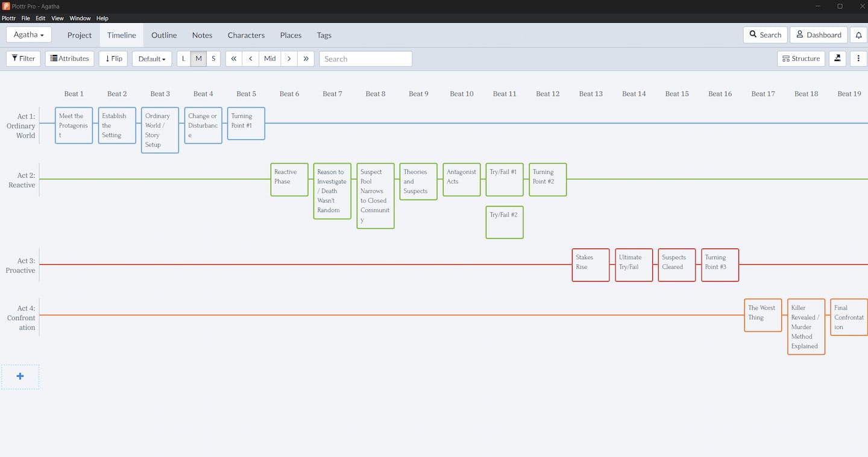Open the Agatha project dropdown
868x457 pixels.
28,35
